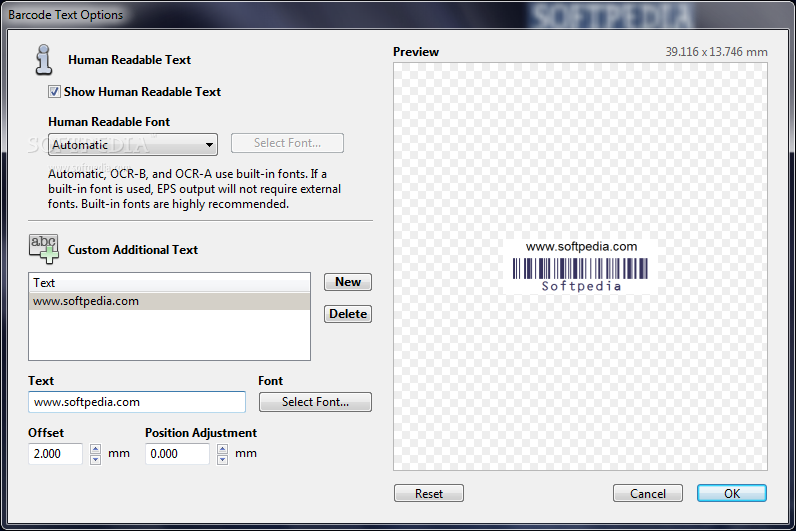Select www.softpedia.com row in the list

pos(170,301)
